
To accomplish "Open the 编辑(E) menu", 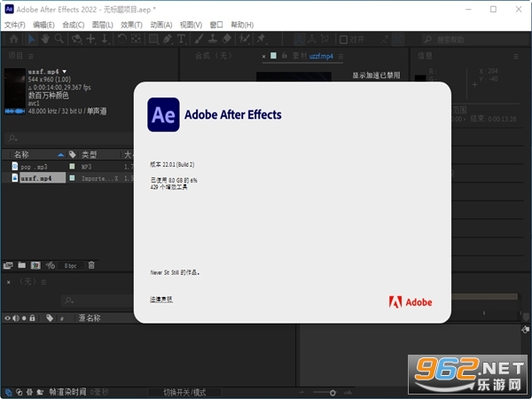I will [43, 25].
